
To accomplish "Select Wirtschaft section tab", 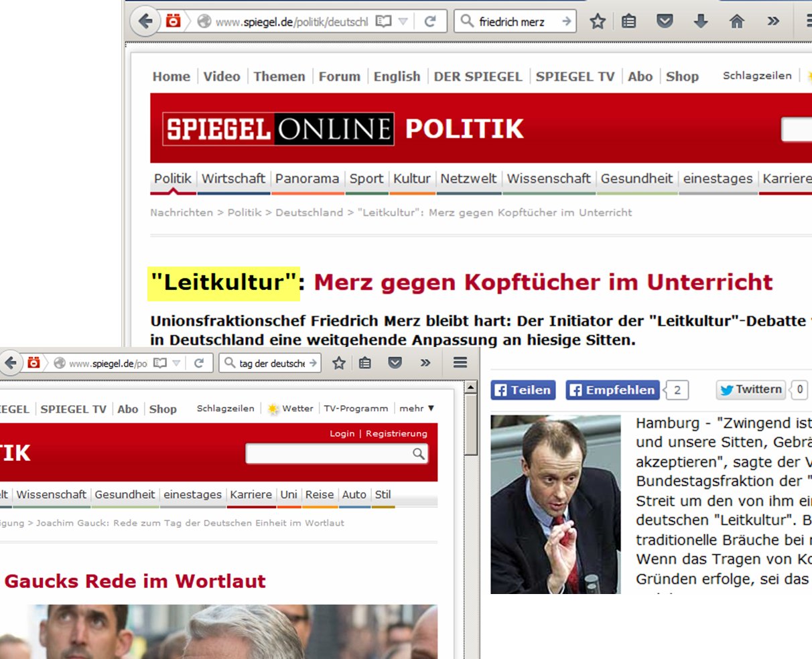I will 234,179.
